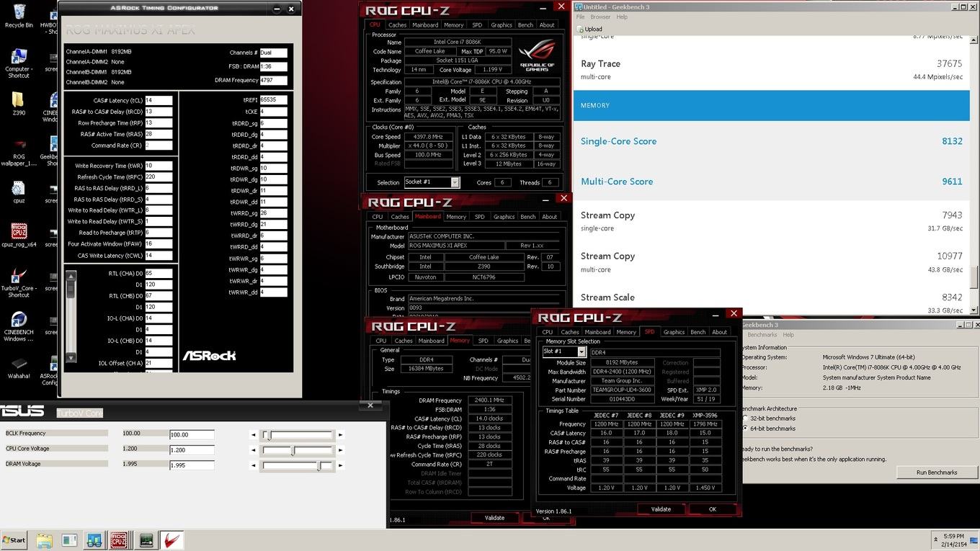This screenshot has width=980, height=551.
Task: Click the Upload button in Geekbench
Action: 589,29
